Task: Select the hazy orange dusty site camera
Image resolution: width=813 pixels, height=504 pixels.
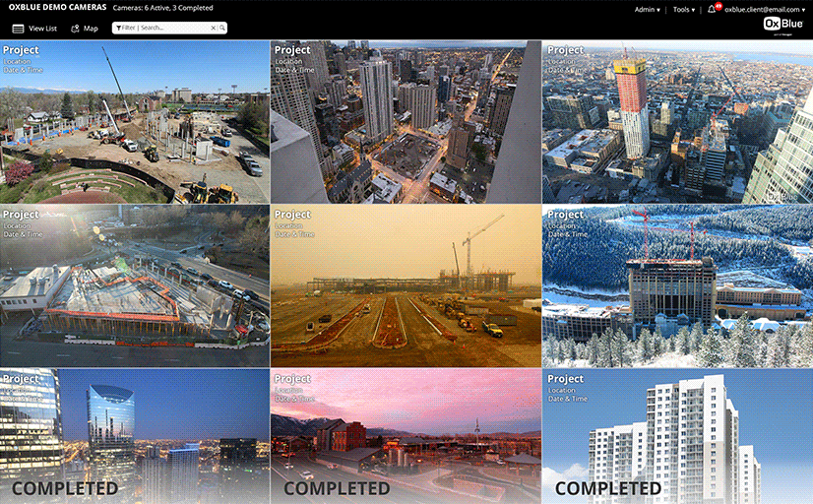Action: click(406, 285)
